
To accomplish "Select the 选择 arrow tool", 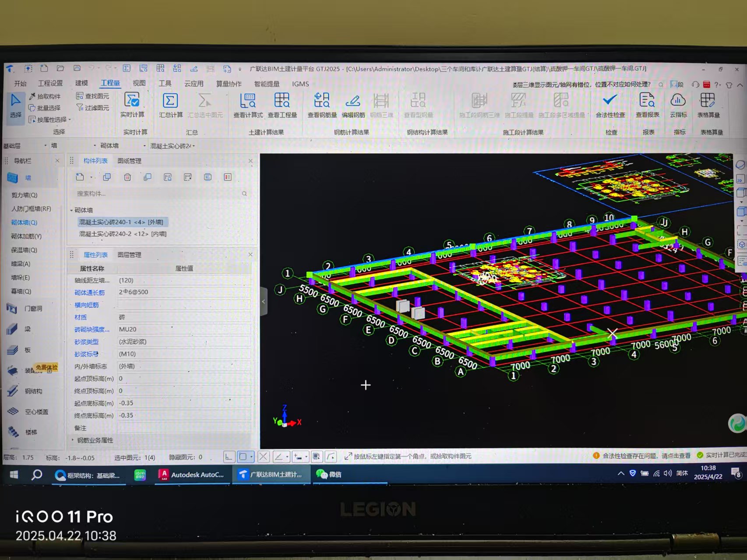I will 16,106.
